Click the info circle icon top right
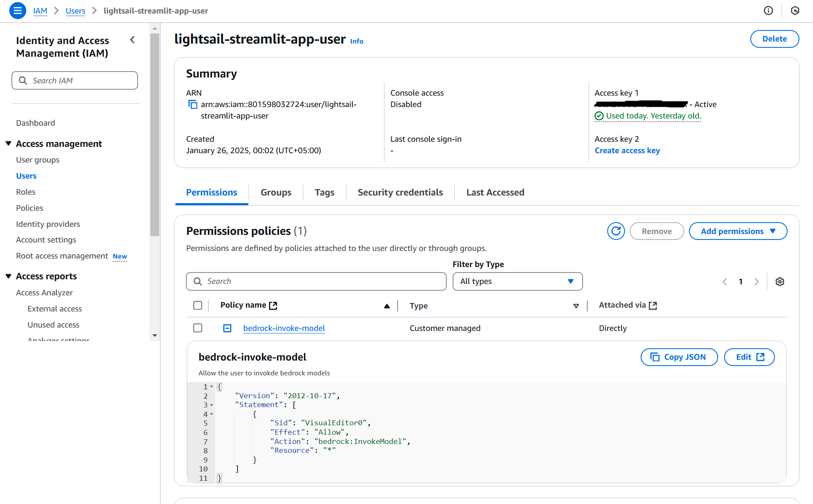The image size is (813, 504). click(x=768, y=11)
